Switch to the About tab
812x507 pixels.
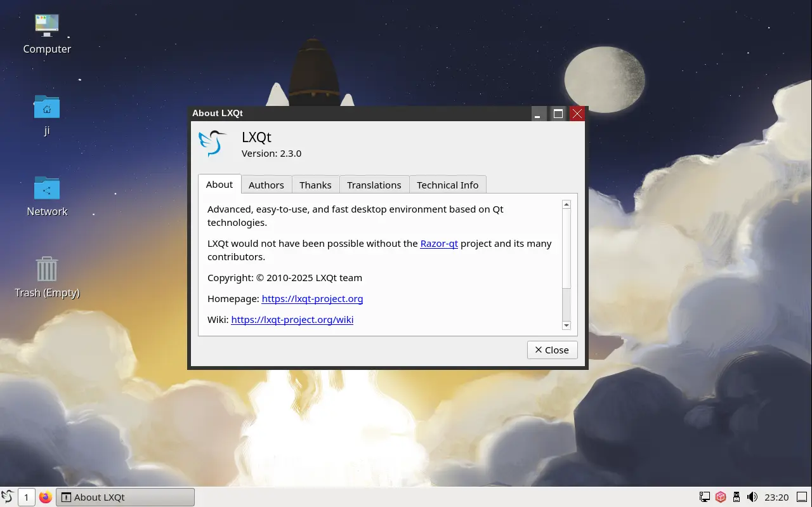[219, 184]
